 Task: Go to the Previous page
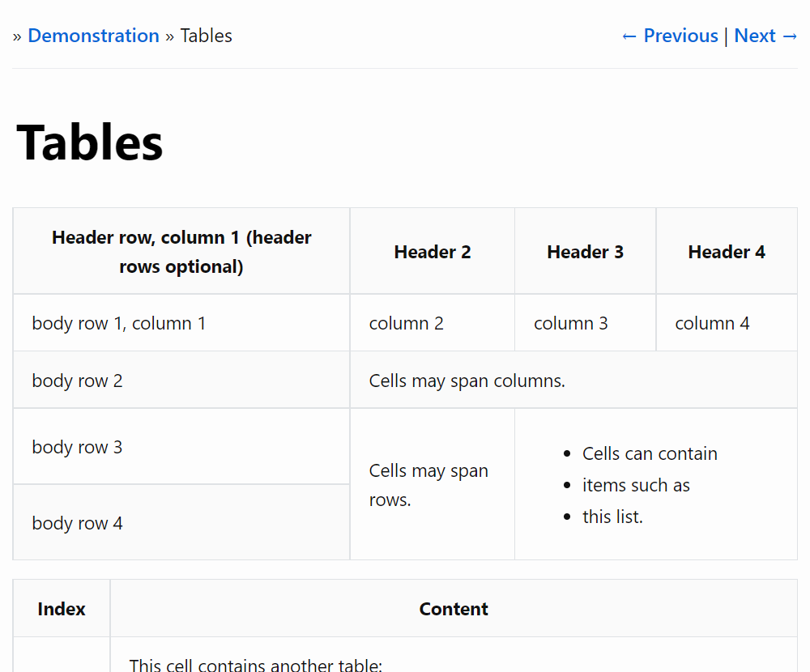pos(670,36)
